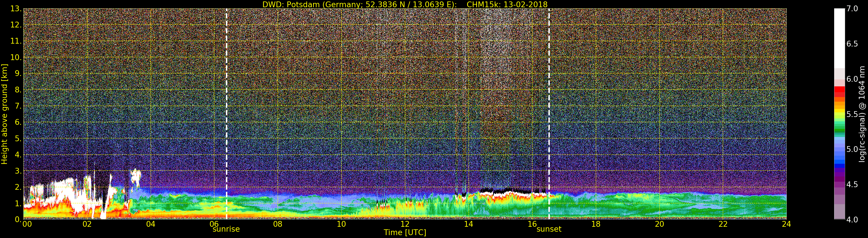Viewport: 868px width, 238px height.
Task: Click the 13. height tick label
Action: click(16, 9)
